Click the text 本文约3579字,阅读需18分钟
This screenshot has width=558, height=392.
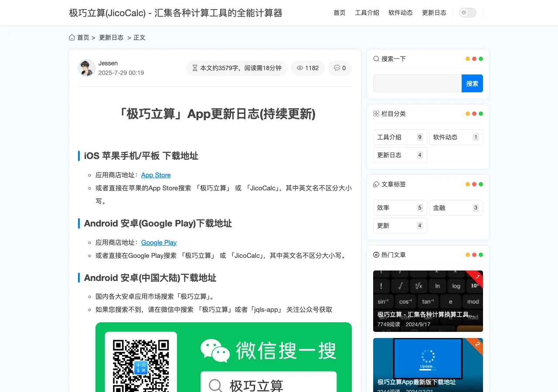tap(241, 68)
